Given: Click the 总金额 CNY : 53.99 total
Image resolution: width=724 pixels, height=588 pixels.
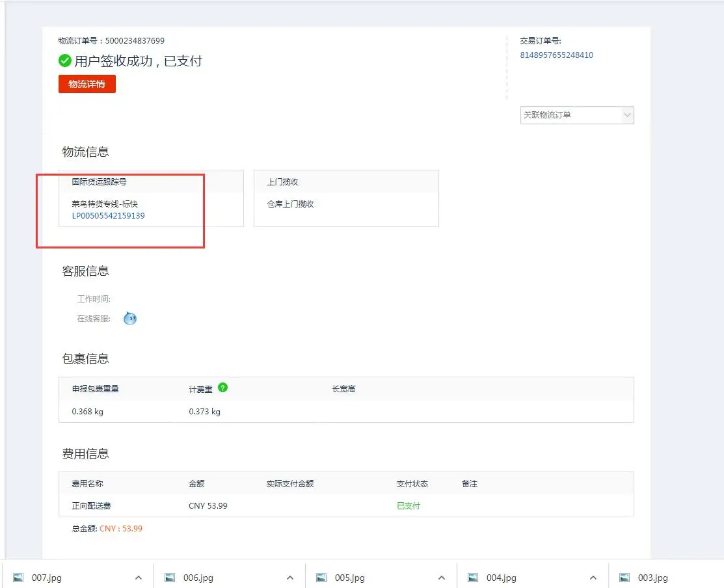Looking at the screenshot, I should (x=107, y=528).
